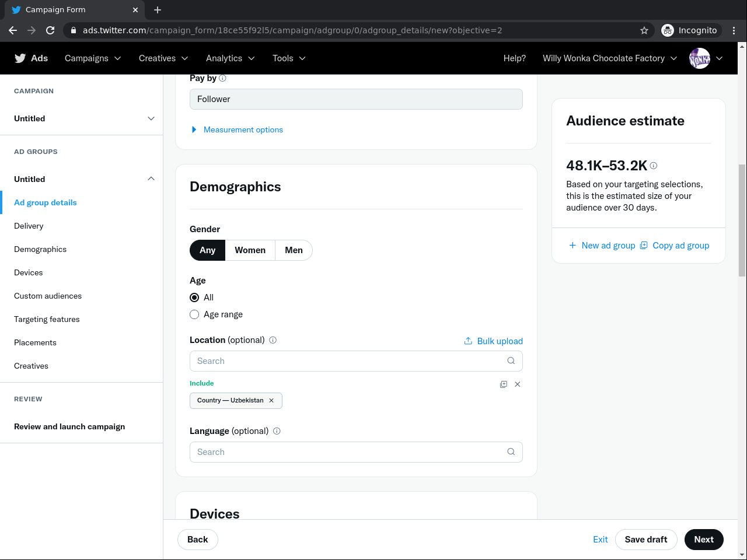Viewport: 747px width, 560px height.
Task: Click the Location info icon
Action: pos(273,340)
